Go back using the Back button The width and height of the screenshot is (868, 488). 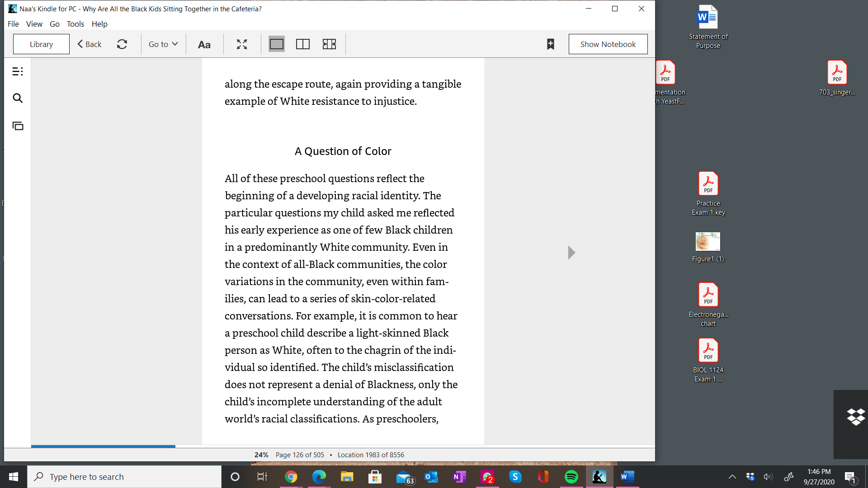point(90,44)
